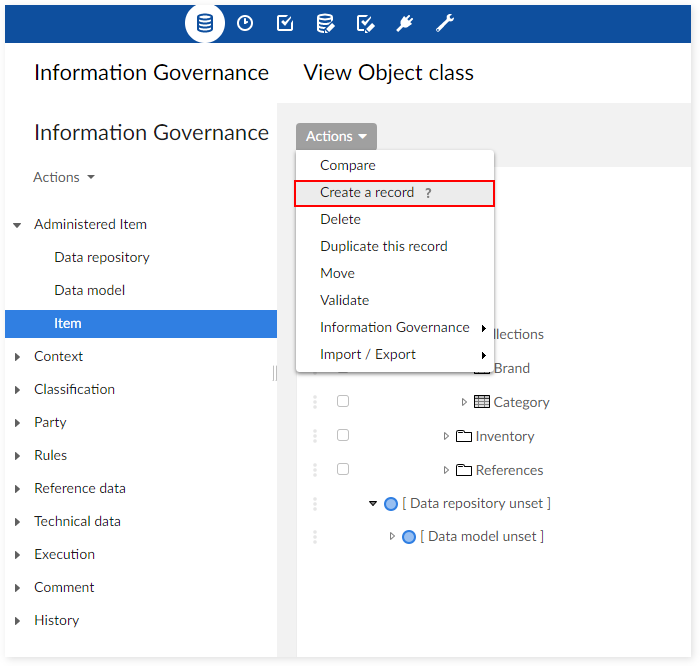700x666 pixels.
Task: Click the Category table icon
Action: 482,402
